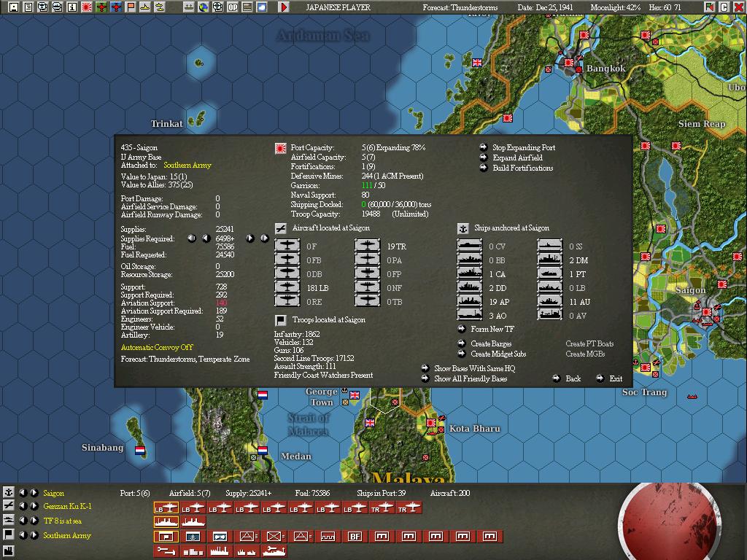This screenshot has height=560, width=747.
Task: Select the highlighted first task force ship icon
Action: [166, 522]
